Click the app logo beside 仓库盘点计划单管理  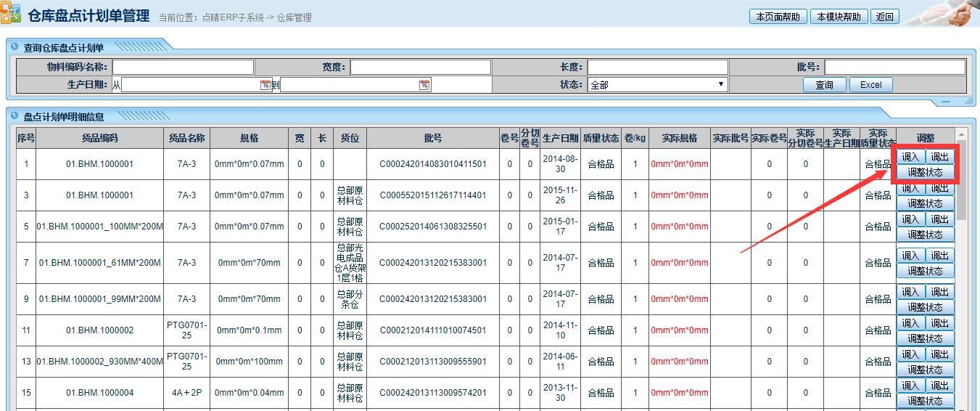coord(12,15)
